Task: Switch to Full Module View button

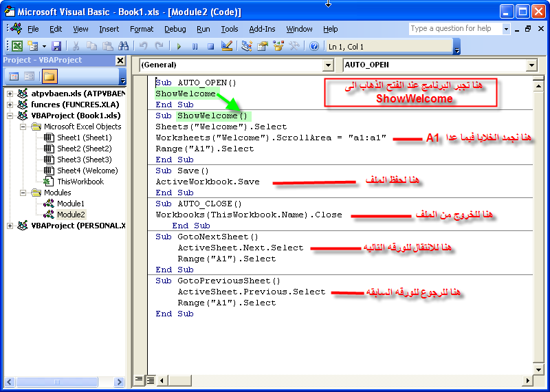Action: (x=151, y=380)
